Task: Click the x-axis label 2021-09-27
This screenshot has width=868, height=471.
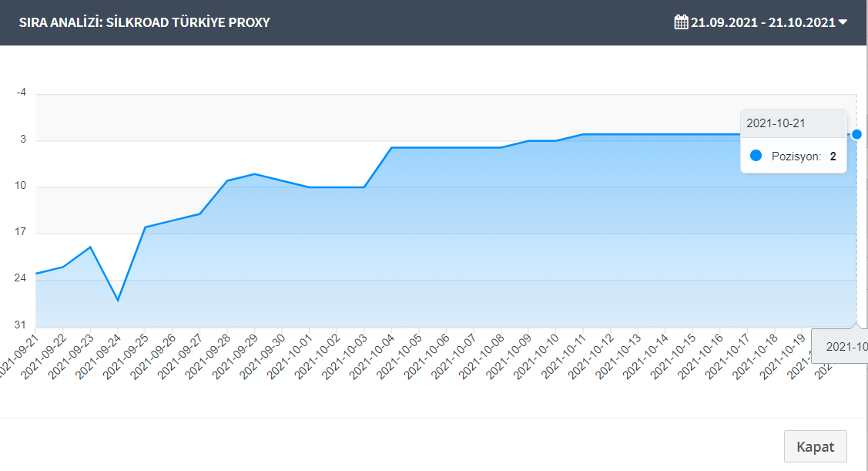Action: click(180, 355)
